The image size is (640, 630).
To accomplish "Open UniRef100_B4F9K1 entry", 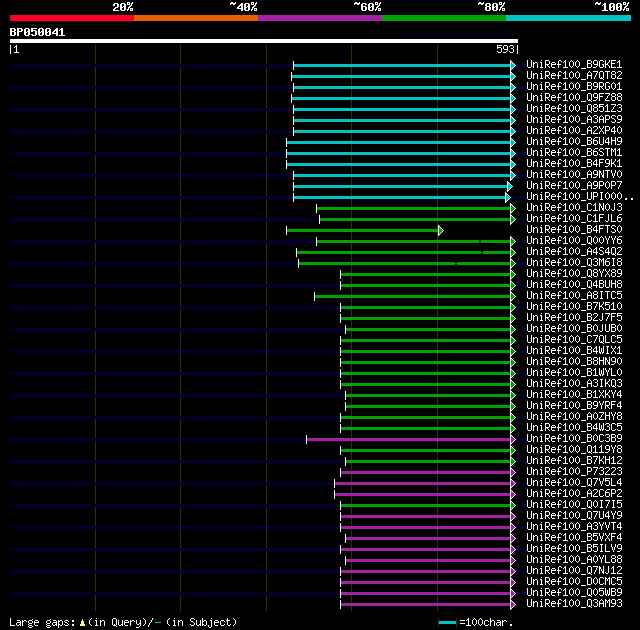I will [574, 164].
